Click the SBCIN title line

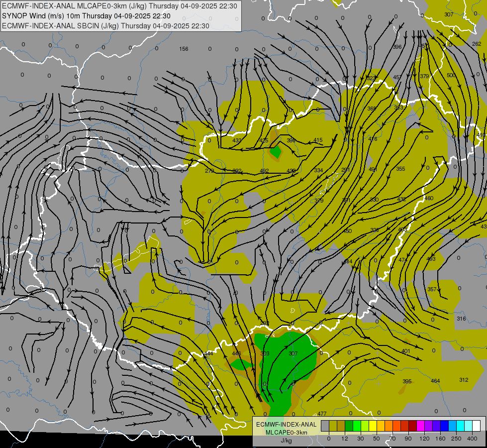[x=105, y=26]
